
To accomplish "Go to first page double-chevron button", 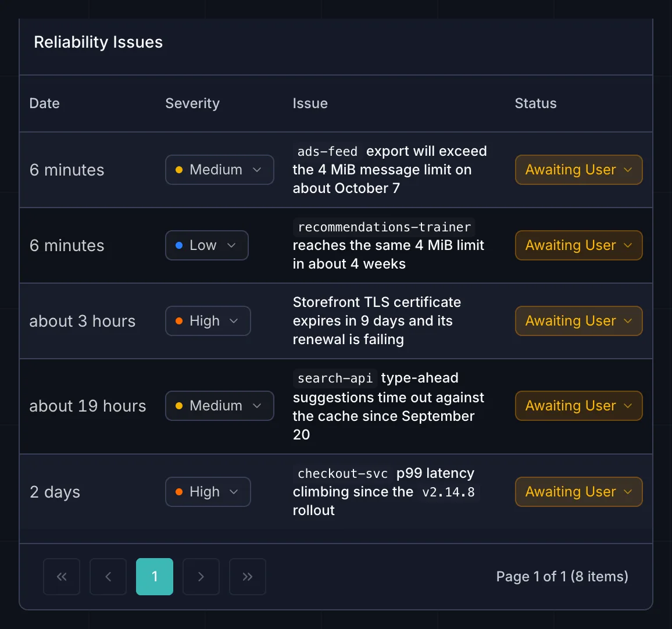I will [62, 576].
